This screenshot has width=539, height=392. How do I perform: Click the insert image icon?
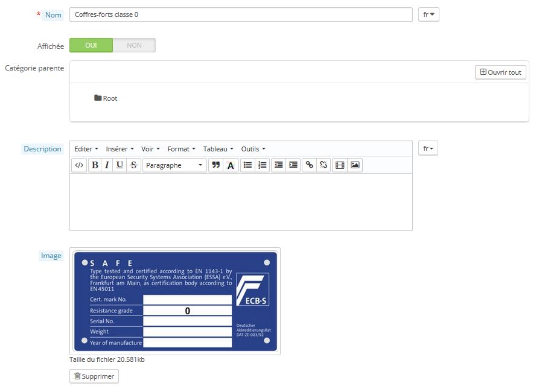point(355,165)
